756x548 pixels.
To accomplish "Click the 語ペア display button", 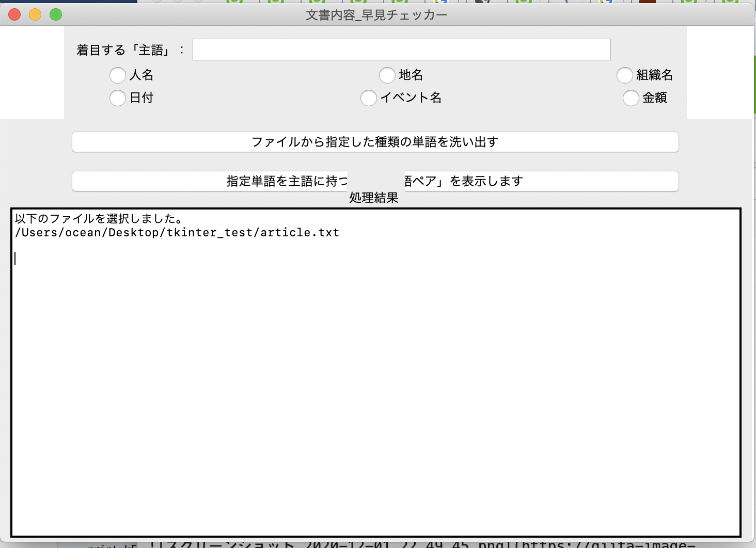I will (x=375, y=181).
